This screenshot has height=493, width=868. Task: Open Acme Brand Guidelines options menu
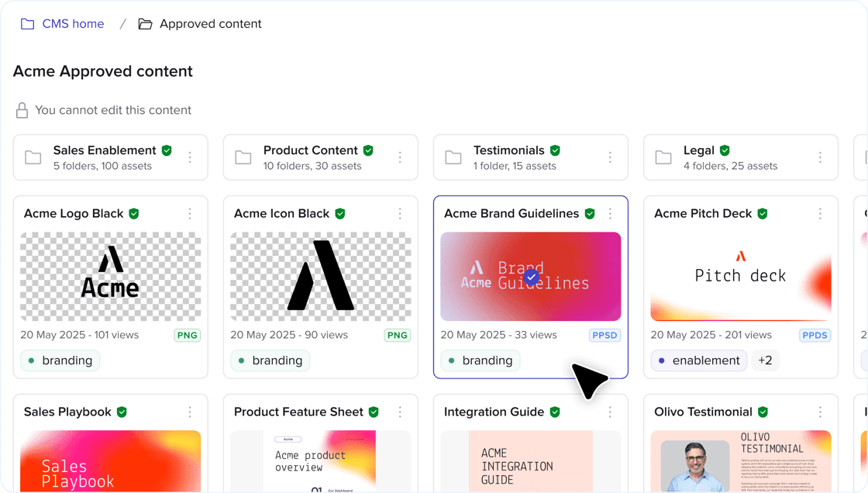tap(610, 213)
